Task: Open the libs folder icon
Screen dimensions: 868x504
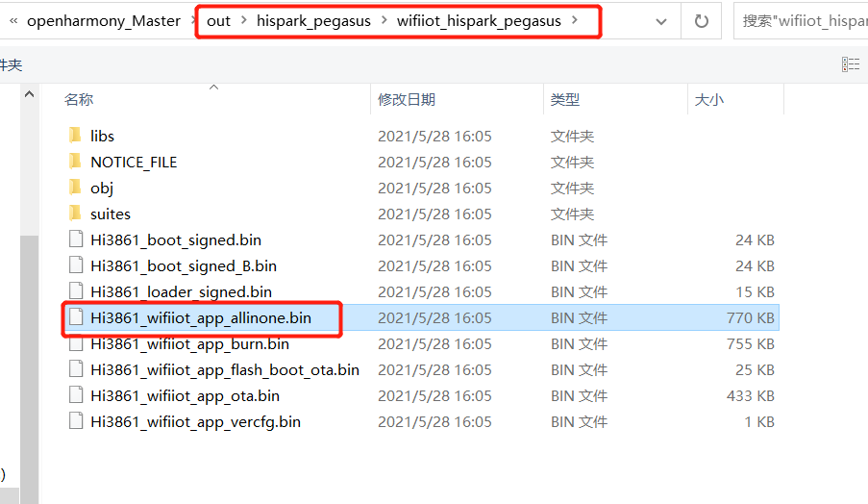Action: point(75,136)
